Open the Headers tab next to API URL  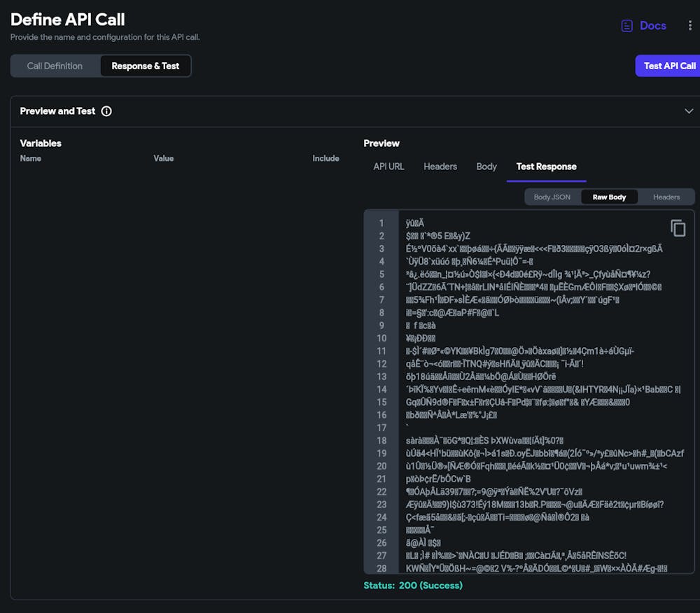click(440, 167)
